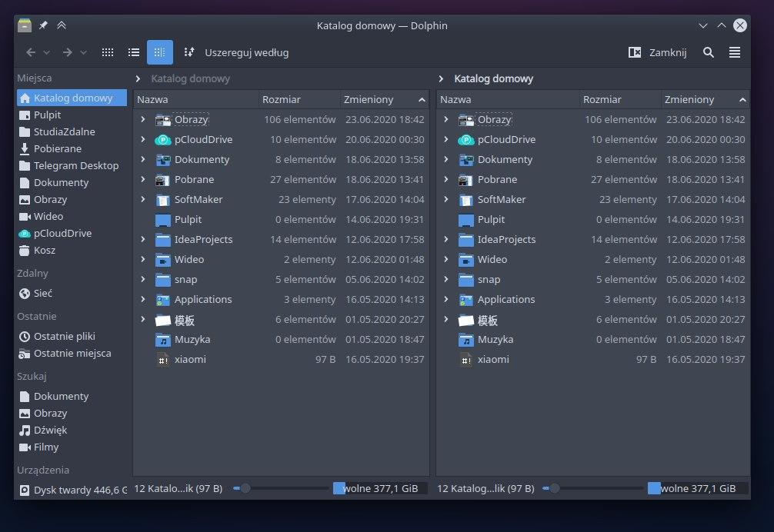Expand the Obrazy folder in left pane

pos(143,120)
